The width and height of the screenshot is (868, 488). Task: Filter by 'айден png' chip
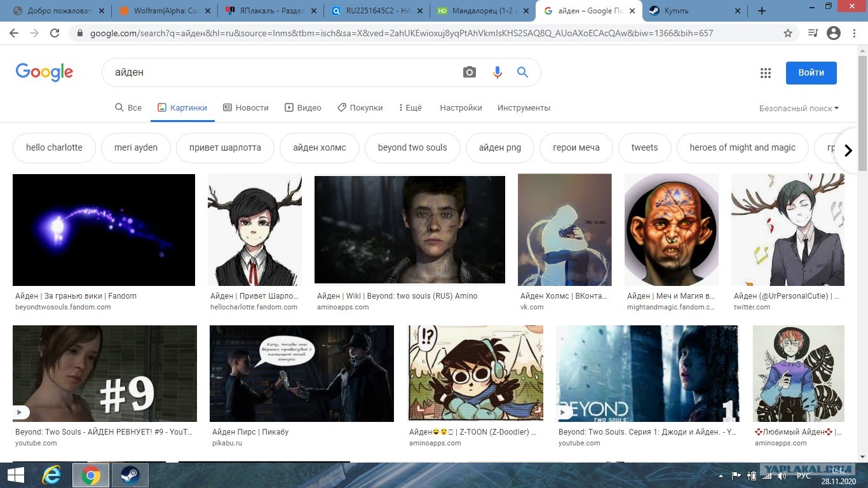pyautogui.click(x=500, y=147)
